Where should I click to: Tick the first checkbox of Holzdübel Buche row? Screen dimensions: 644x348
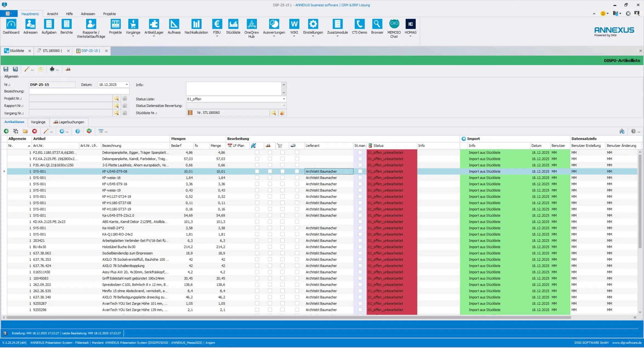point(257,247)
